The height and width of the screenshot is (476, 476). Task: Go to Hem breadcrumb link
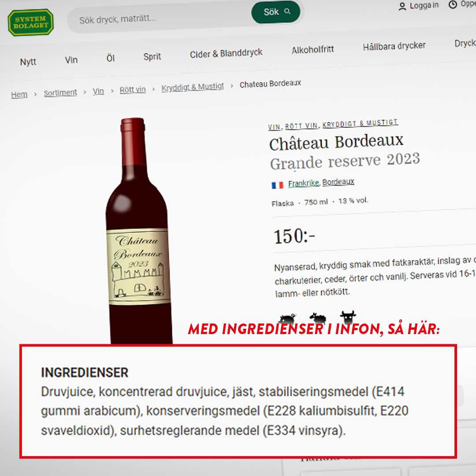[x=19, y=94]
